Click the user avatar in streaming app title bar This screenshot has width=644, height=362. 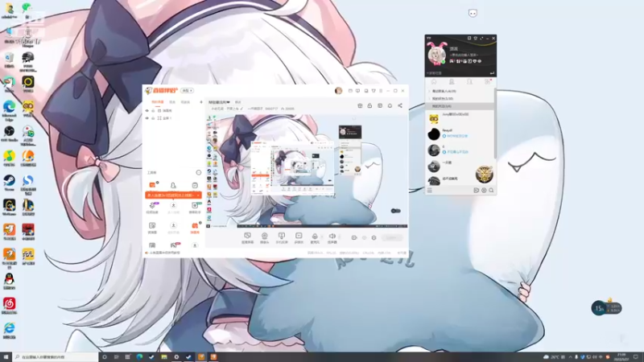coord(338,91)
